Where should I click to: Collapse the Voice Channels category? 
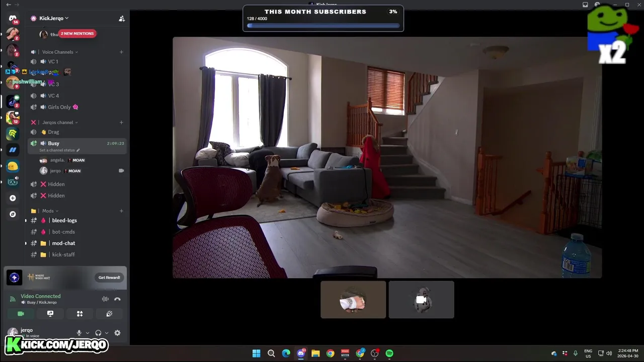[57, 52]
